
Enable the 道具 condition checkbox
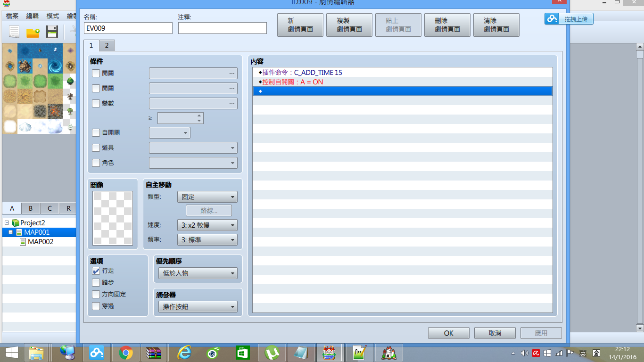click(x=96, y=148)
